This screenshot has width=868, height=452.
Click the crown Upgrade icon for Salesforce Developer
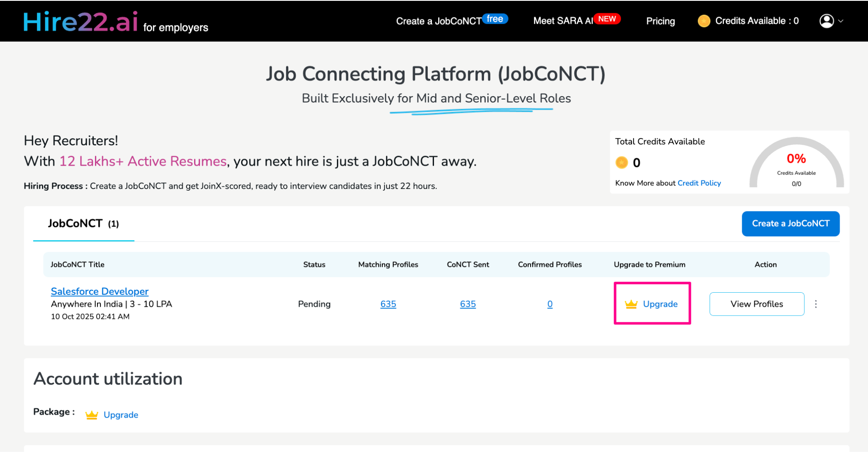(631, 304)
